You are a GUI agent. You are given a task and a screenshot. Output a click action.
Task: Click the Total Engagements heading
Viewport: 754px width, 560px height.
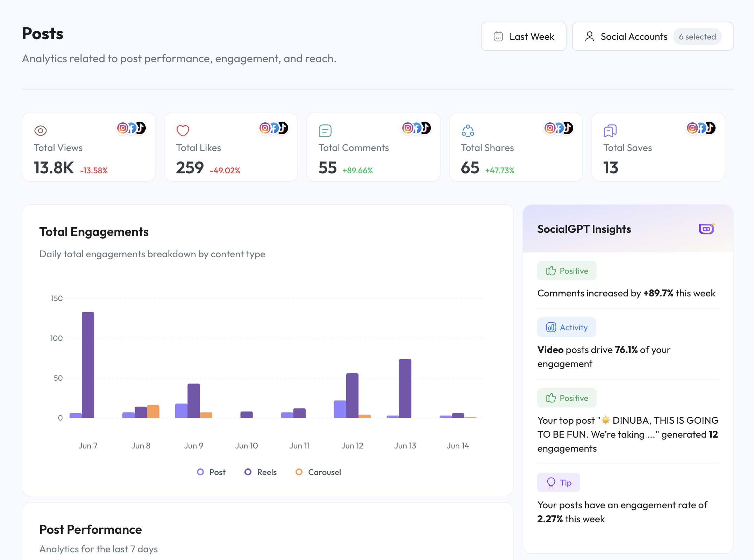[94, 232]
